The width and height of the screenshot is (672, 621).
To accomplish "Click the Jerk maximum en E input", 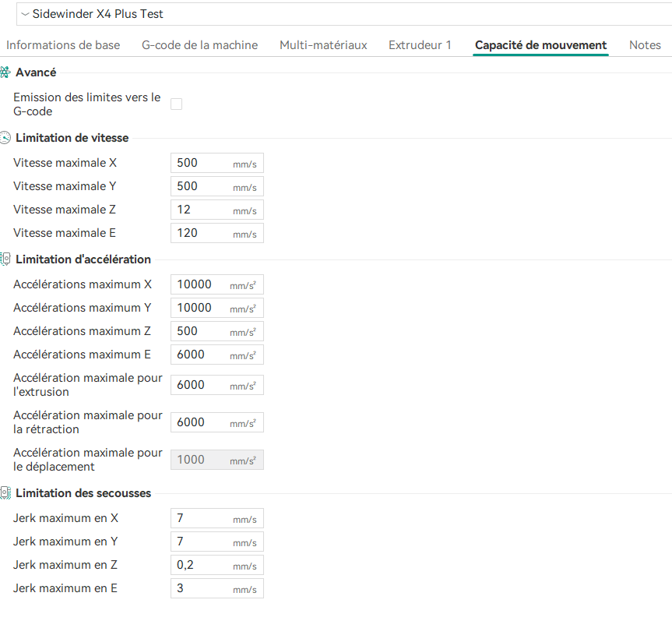I will (x=216, y=588).
